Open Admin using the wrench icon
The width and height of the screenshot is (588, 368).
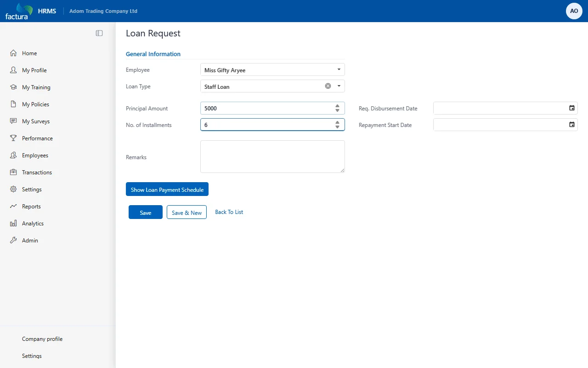coord(13,241)
